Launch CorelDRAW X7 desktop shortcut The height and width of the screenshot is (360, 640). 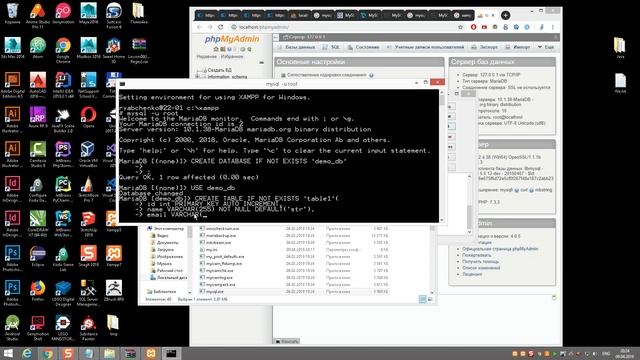click(38, 224)
